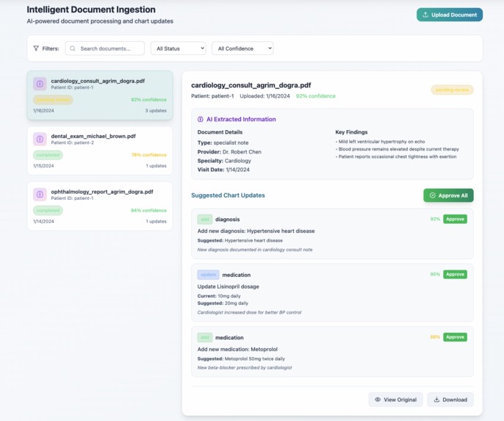Open the All Status dropdown
Image resolution: width=504 pixels, height=421 pixels.
point(179,48)
